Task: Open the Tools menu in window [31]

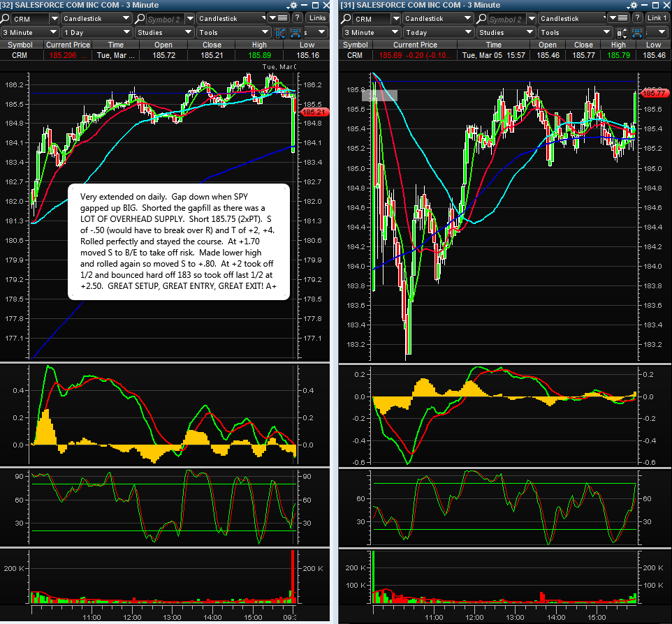Action: click(575, 32)
